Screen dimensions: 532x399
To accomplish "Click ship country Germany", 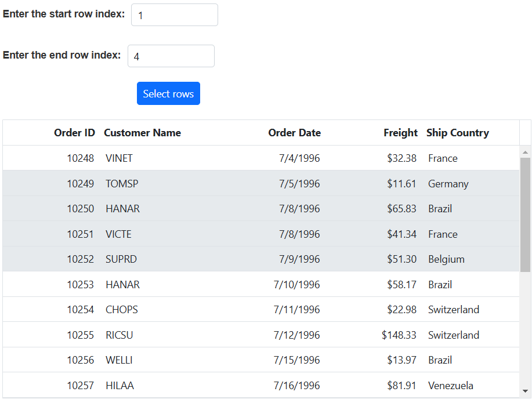I will (448, 184).
